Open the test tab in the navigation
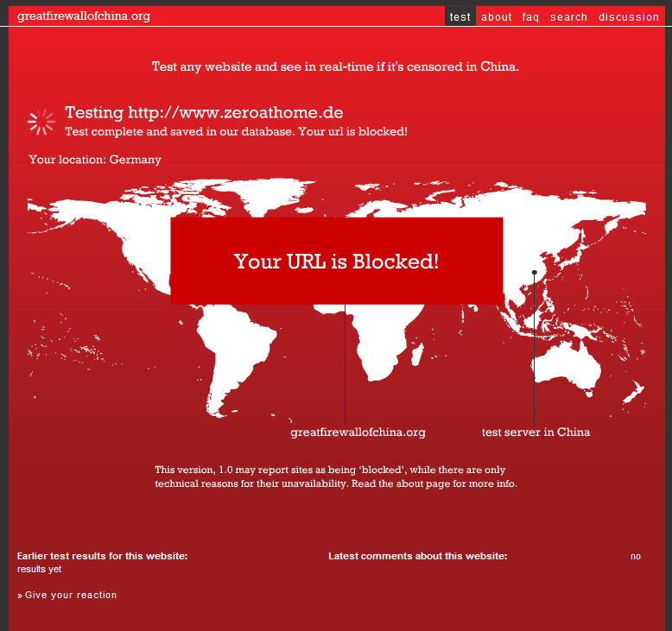672x631 pixels. point(460,16)
